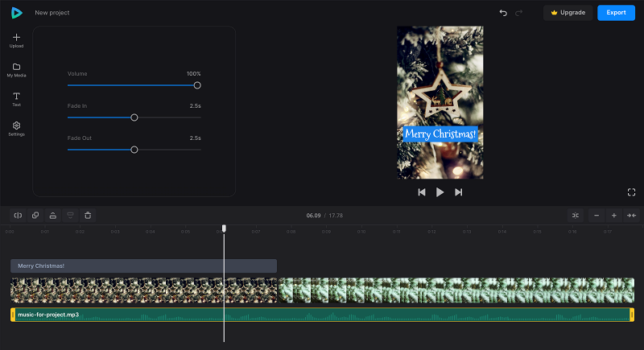Click the timeline playhead handle
644x350 pixels.
(x=224, y=229)
